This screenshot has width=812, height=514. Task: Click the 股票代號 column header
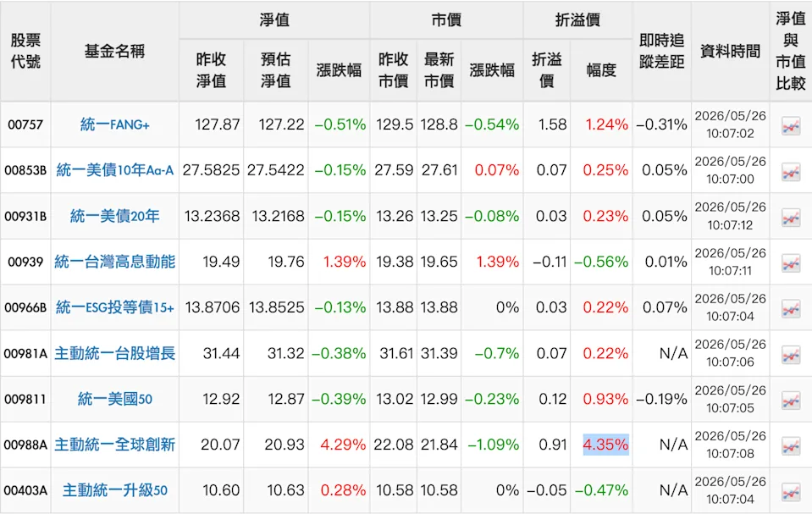[25, 51]
